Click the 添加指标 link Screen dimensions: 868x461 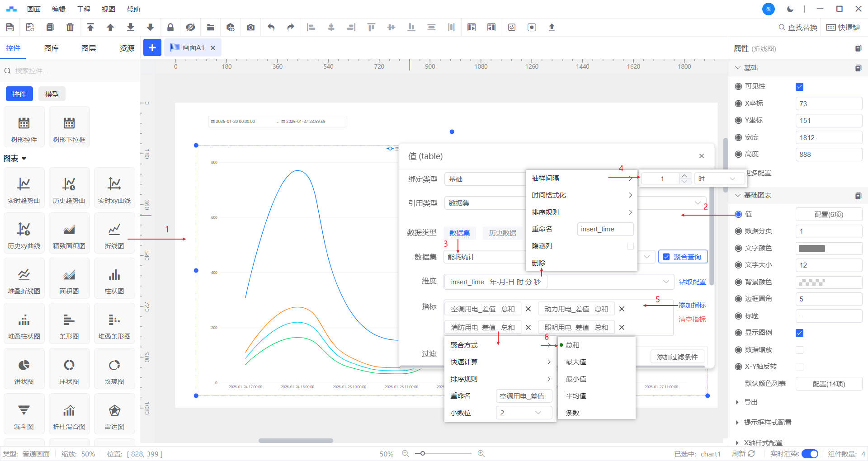pyautogui.click(x=692, y=305)
